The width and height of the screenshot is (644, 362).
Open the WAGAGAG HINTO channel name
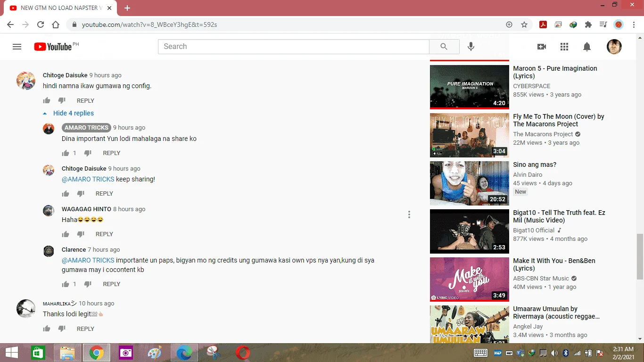click(86, 209)
